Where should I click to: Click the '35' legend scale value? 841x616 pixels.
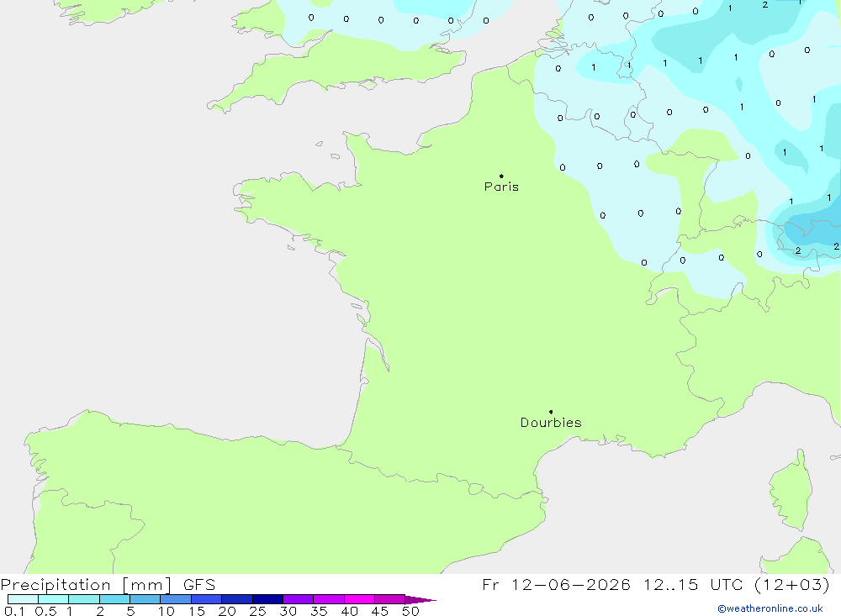(319, 611)
